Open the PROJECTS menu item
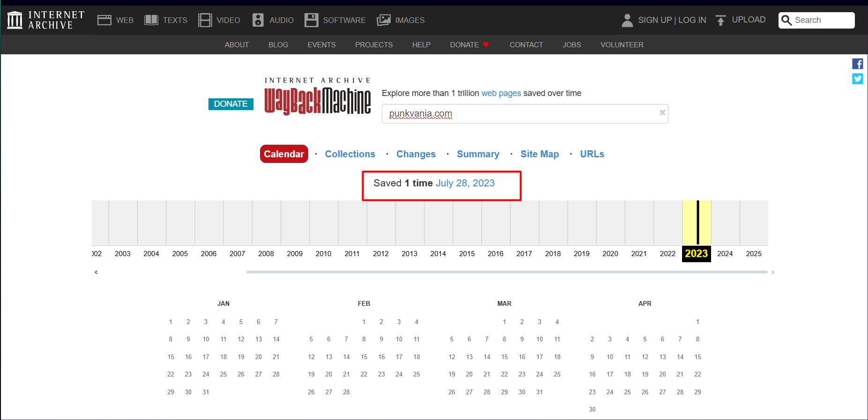The image size is (868, 420). (374, 45)
